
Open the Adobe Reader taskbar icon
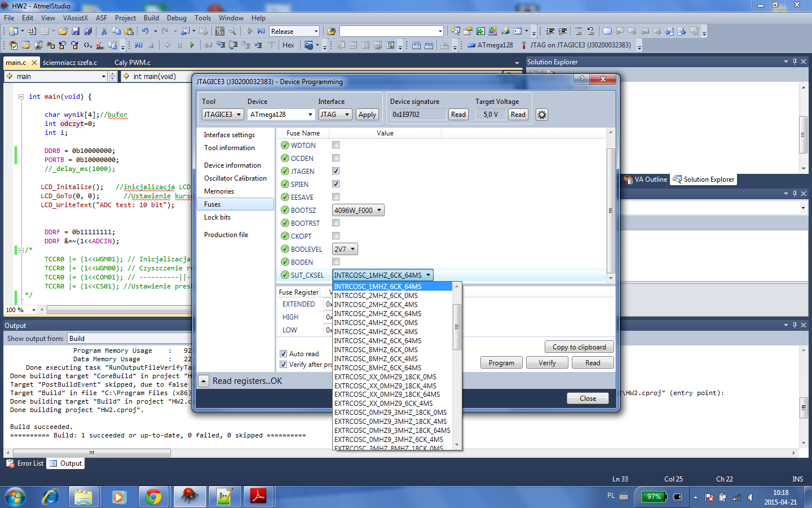coord(258,497)
